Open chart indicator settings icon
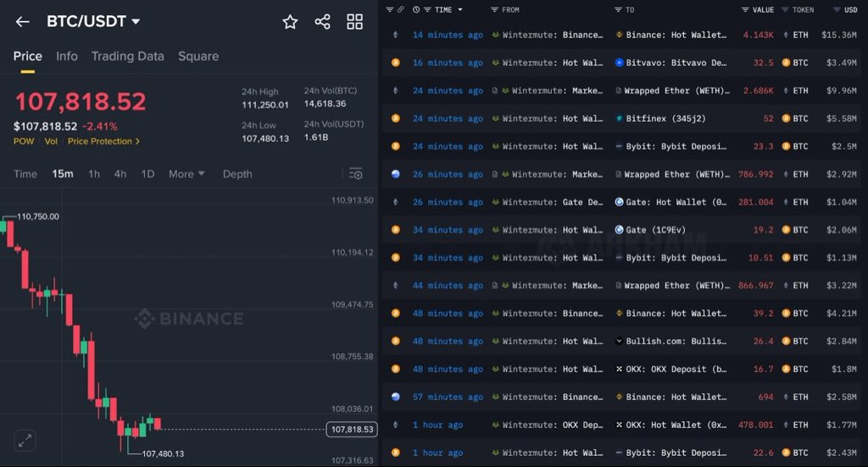This screenshot has height=467, width=868. tap(356, 174)
